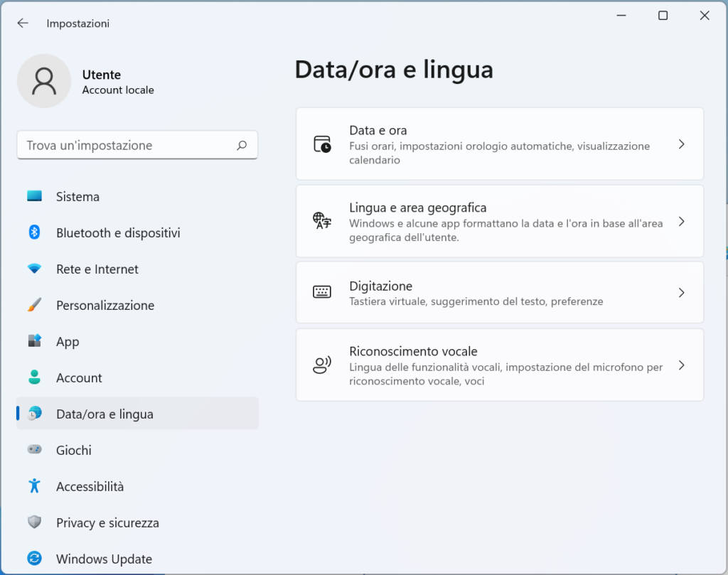The image size is (728, 575).
Task: Click the Giochi controller icon
Action: pos(34,450)
